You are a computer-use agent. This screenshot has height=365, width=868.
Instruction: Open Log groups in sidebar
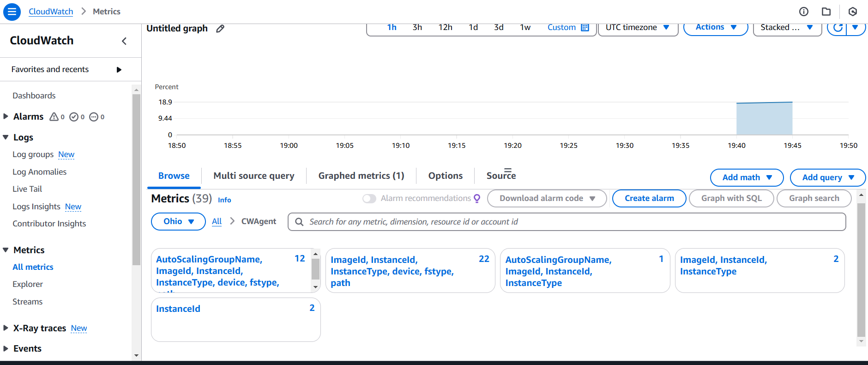pos(33,154)
